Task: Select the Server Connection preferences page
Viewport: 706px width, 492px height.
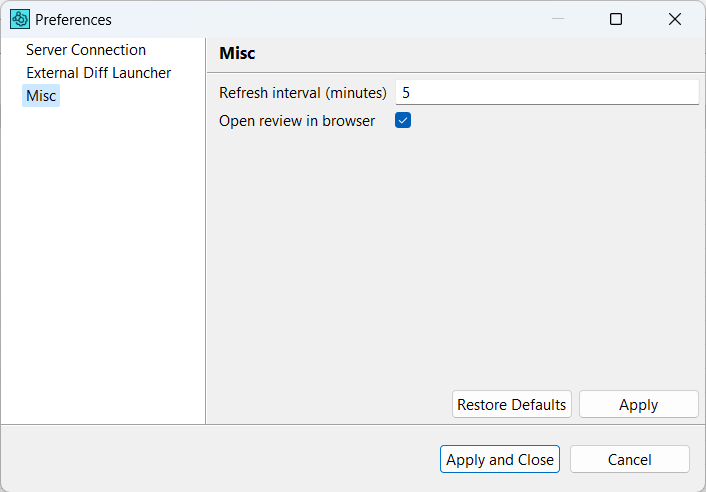Action: (86, 50)
